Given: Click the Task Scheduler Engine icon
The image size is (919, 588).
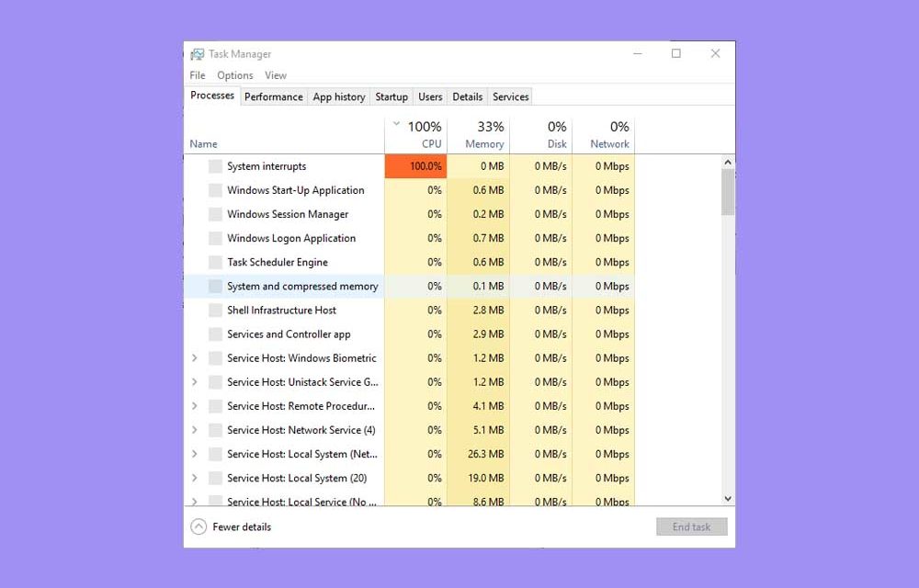Looking at the screenshot, I should tap(214, 262).
